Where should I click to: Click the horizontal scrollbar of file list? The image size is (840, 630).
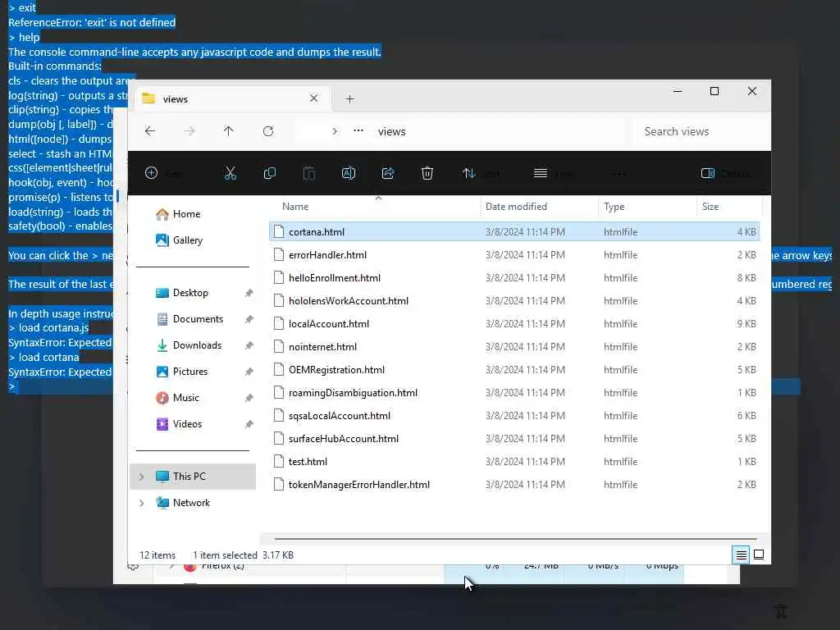pos(515,538)
